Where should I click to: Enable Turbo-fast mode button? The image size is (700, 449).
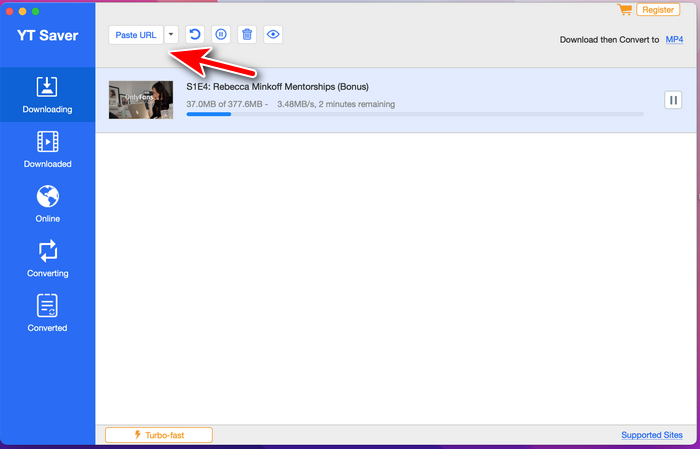coord(159,435)
